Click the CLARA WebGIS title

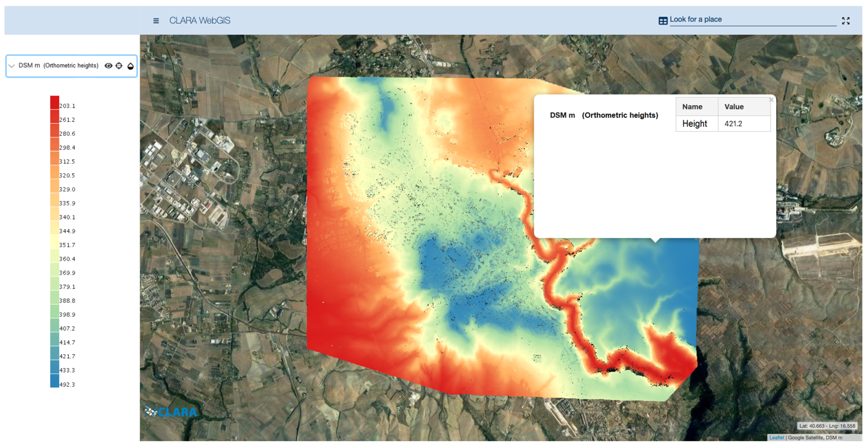pyautogui.click(x=200, y=21)
